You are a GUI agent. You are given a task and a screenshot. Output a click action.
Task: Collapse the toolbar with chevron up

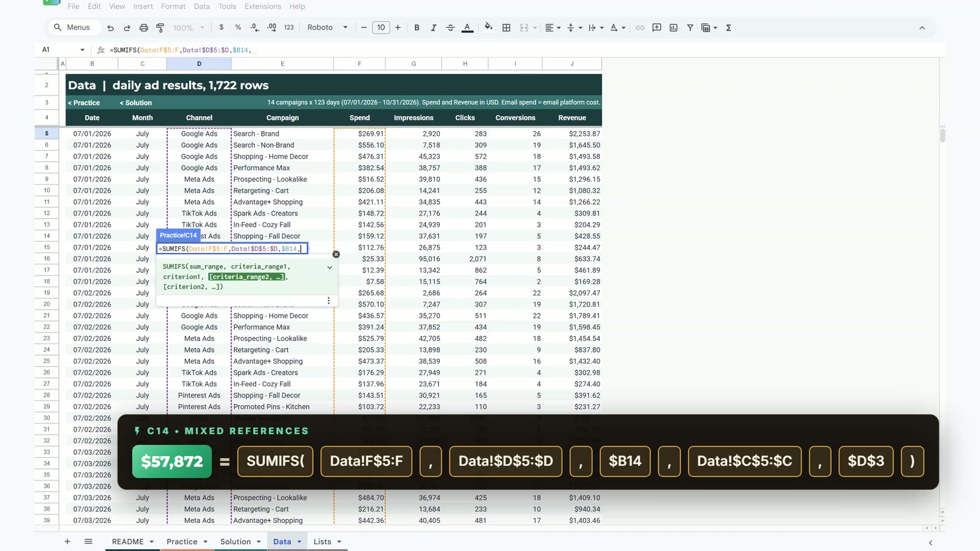click(x=922, y=28)
